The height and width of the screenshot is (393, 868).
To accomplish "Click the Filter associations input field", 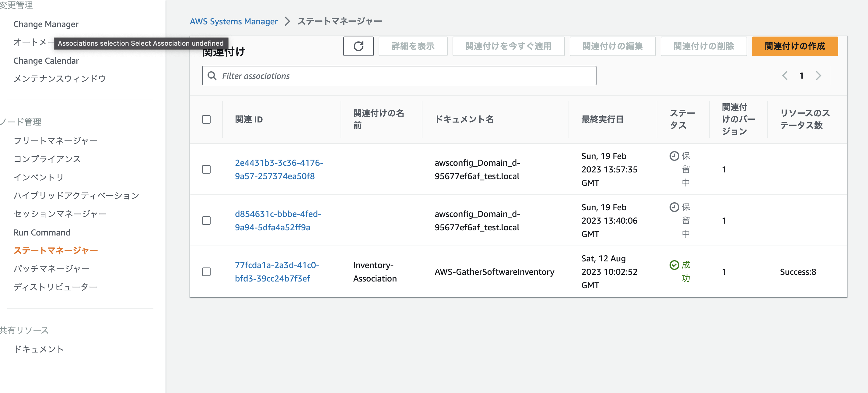I will point(371,76).
